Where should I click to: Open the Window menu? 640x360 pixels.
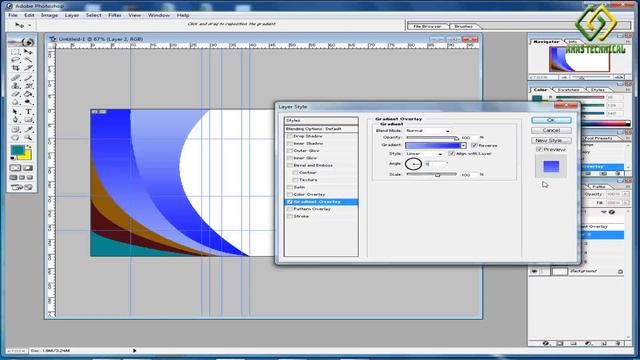click(x=159, y=15)
